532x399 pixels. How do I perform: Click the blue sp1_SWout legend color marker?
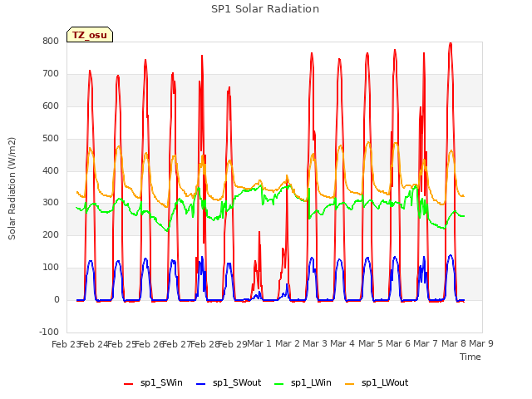pos(201,384)
